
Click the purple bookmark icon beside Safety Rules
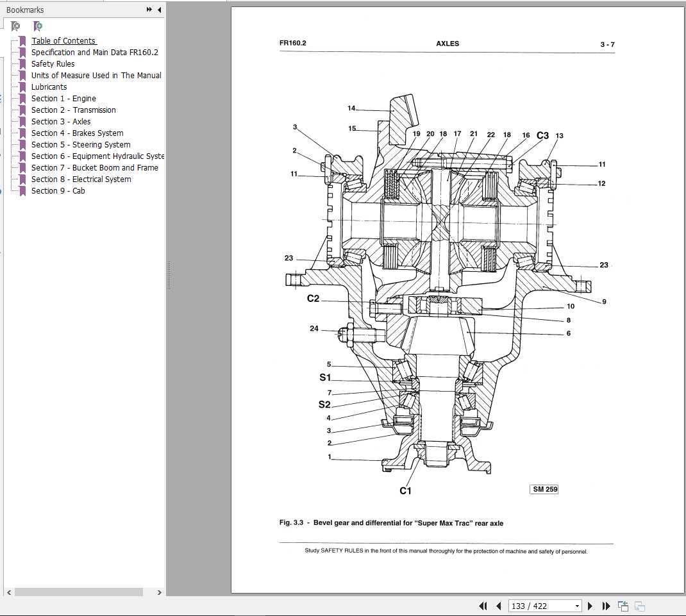22,64
